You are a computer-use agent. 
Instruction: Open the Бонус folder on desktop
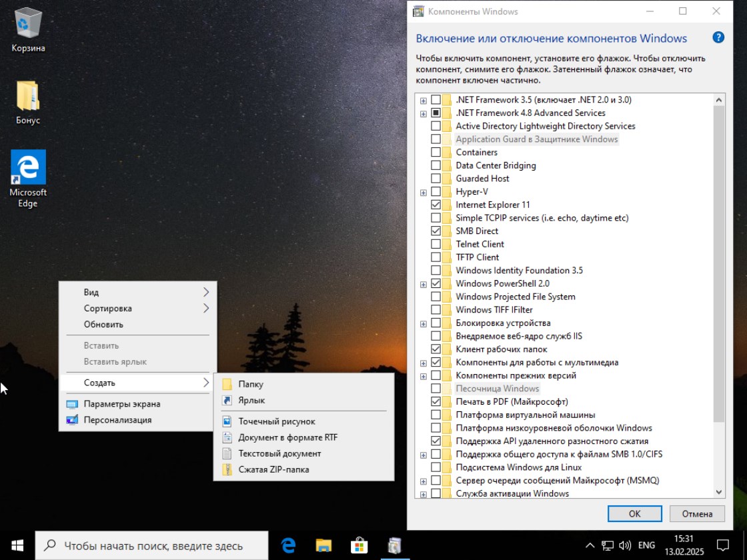coord(28,102)
